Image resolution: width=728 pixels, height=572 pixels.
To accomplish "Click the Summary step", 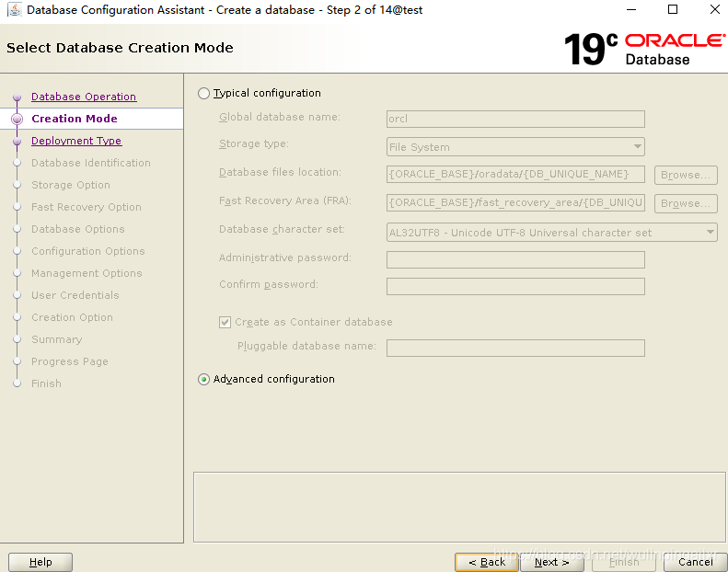I will click(x=57, y=339).
